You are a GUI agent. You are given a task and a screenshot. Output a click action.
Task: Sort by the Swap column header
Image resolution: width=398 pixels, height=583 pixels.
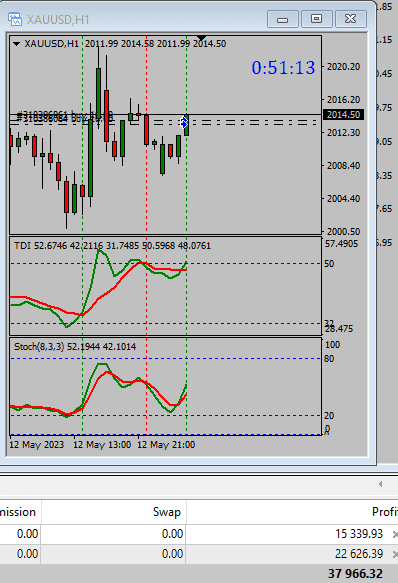pos(167,512)
